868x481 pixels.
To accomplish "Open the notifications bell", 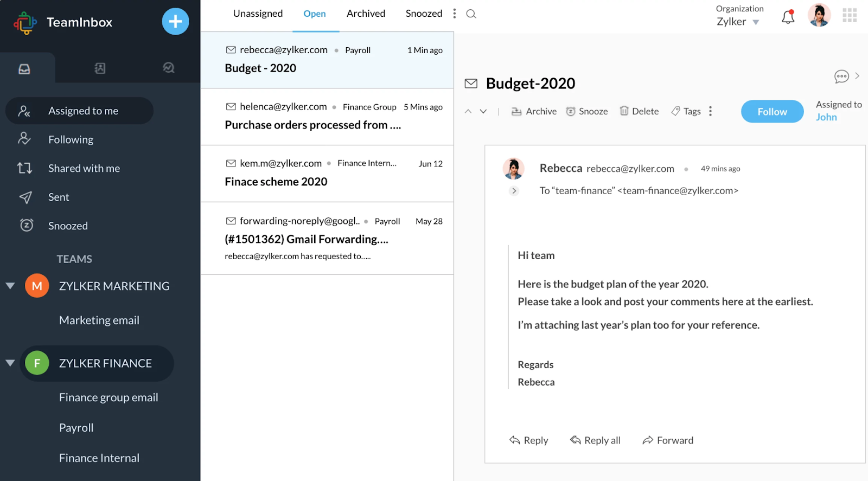I will (x=788, y=17).
